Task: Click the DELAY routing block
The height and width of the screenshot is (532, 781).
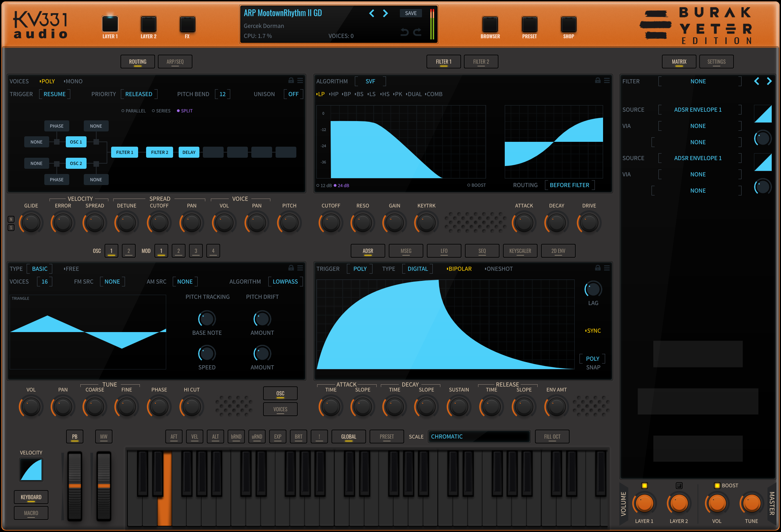Action: (x=189, y=152)
